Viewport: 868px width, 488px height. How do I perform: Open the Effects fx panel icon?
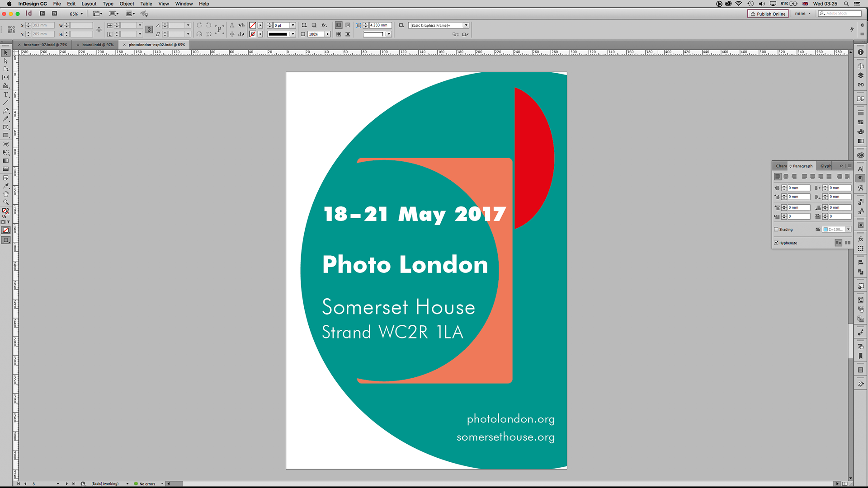pyautogui.click(x=861, y=239)
